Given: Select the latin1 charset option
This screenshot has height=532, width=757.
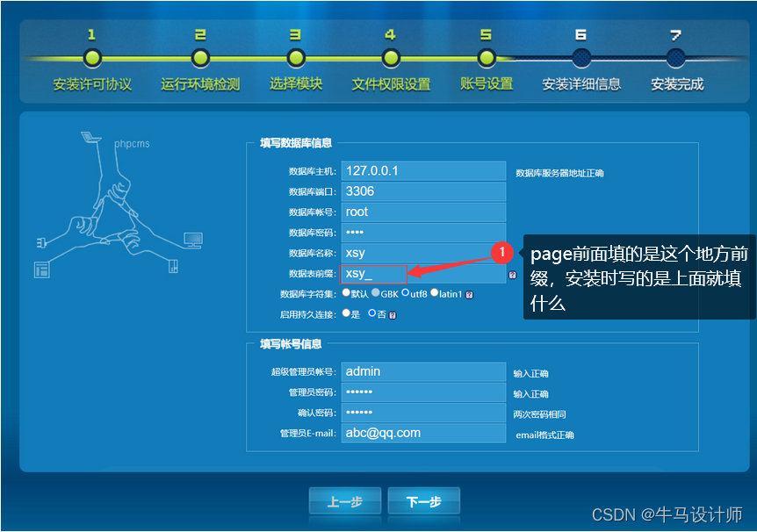Looking at the screenshot, I should 434,294.
